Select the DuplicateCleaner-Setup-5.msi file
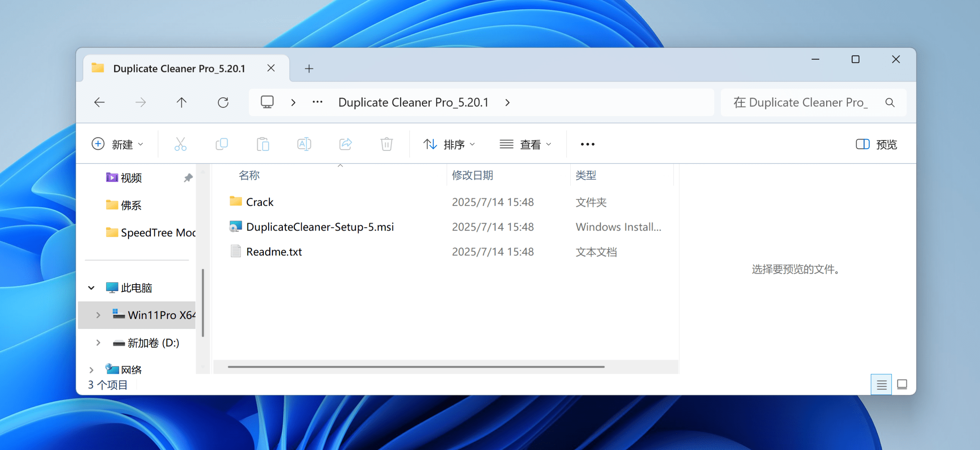The width and height of the screenshot is (980, 450). [320, 227]
